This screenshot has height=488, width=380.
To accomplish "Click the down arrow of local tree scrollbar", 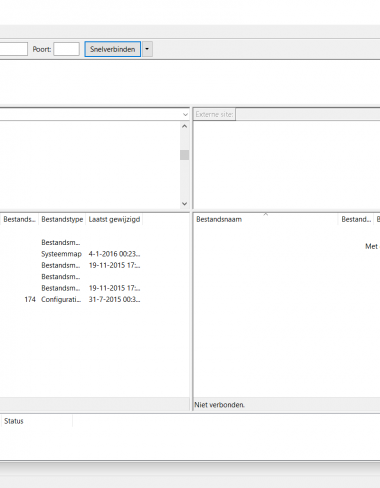I will [x=184, y=203].
